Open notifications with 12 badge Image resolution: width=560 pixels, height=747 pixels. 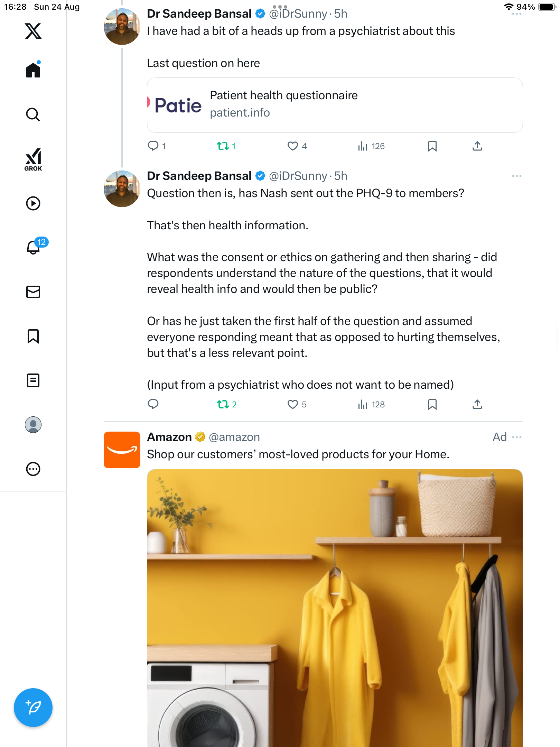click(34, 247)
